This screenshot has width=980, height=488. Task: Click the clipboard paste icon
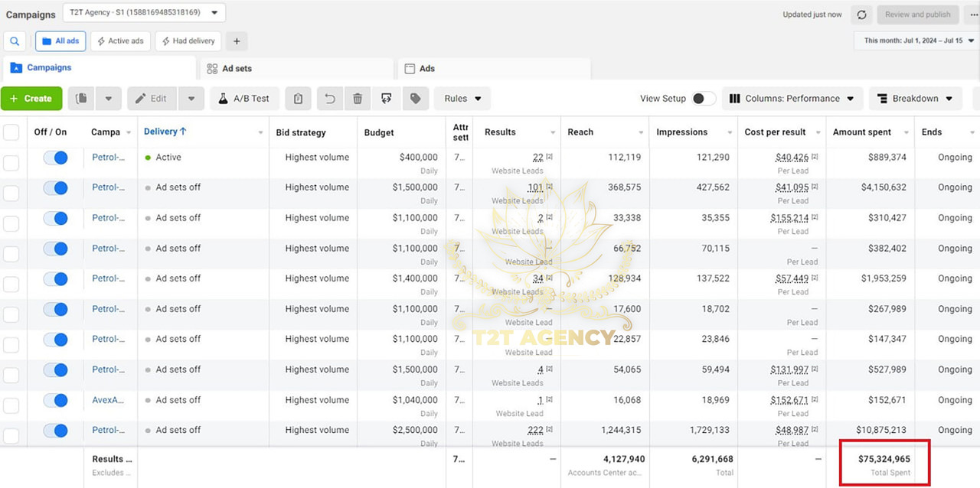click(x=299, y=99)
